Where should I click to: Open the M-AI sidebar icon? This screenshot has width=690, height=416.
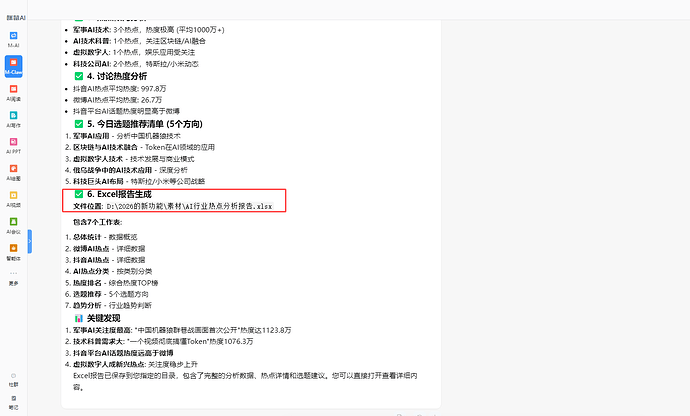pos(14,39)
